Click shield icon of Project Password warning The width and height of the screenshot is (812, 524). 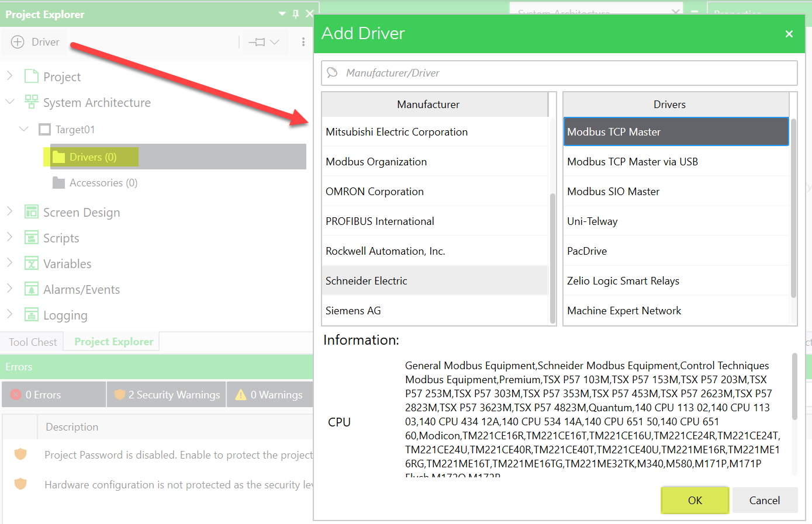point(20,454)
